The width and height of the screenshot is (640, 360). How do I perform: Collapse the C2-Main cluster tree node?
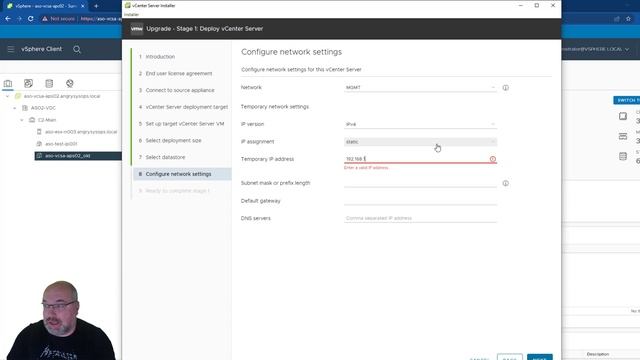point(22,120)
